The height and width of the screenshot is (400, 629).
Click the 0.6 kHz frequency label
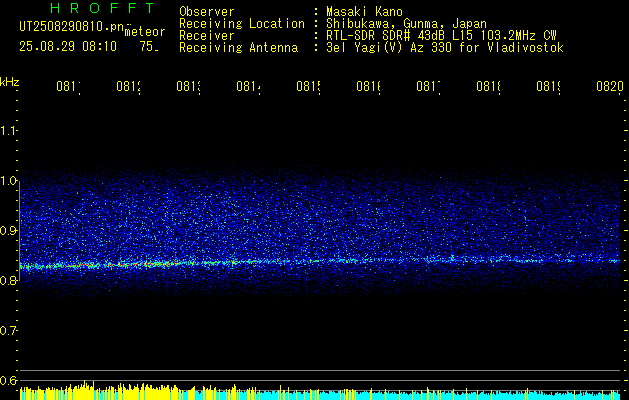point(8,380)
